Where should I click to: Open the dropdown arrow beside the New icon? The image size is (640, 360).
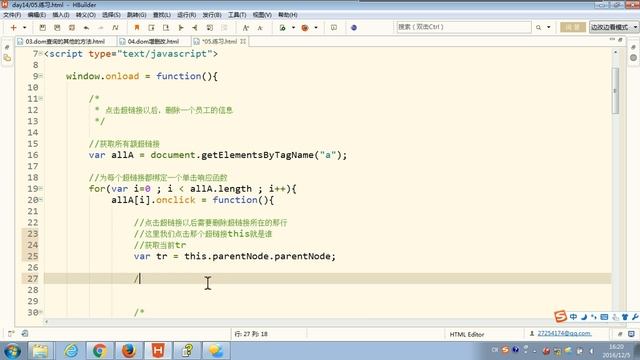click(24, 27)
